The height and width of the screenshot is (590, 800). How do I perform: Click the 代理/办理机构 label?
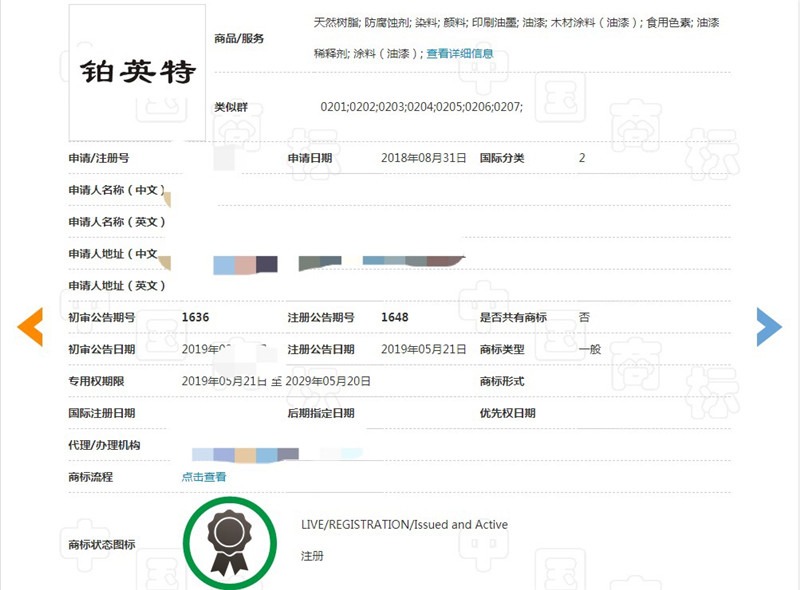(x=104, y=445)
